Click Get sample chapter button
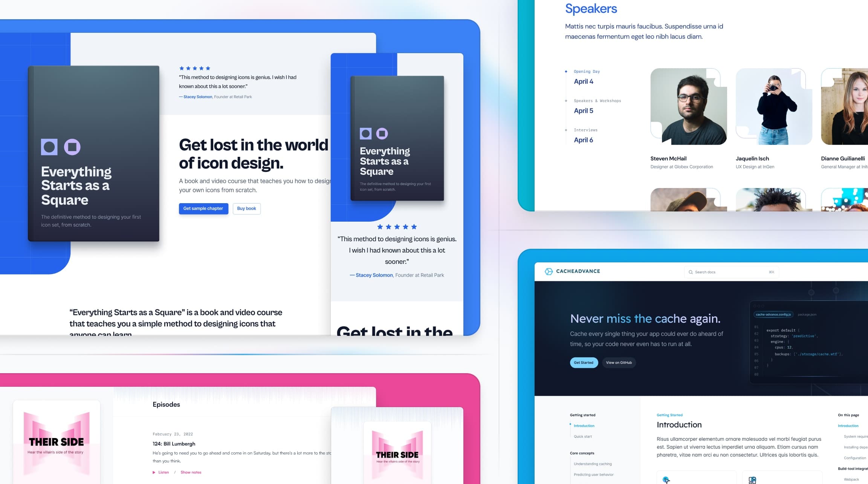 [x=203, y=208]
